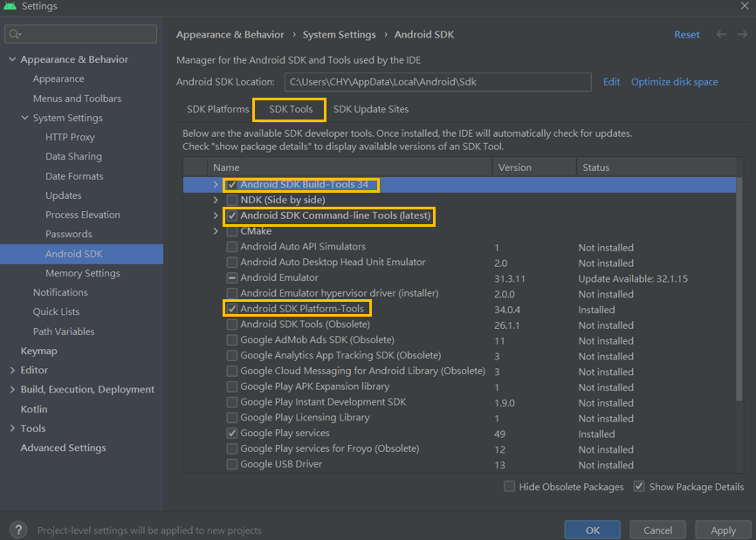Check the NDK (Side by side) checkbox
Viewport: 756px width, 540px height.
(x=232, y=200)
